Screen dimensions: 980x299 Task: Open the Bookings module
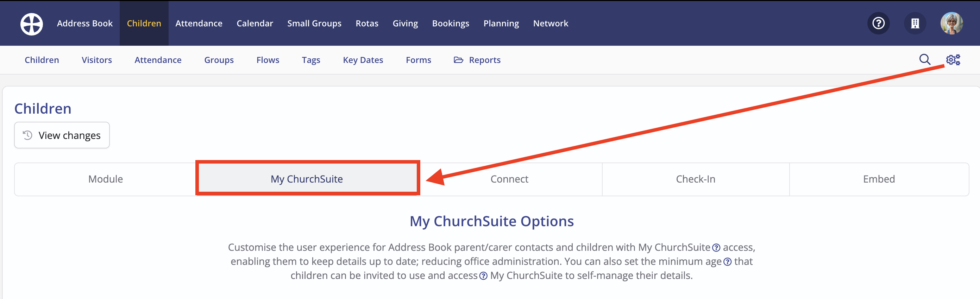coord(451,23)
